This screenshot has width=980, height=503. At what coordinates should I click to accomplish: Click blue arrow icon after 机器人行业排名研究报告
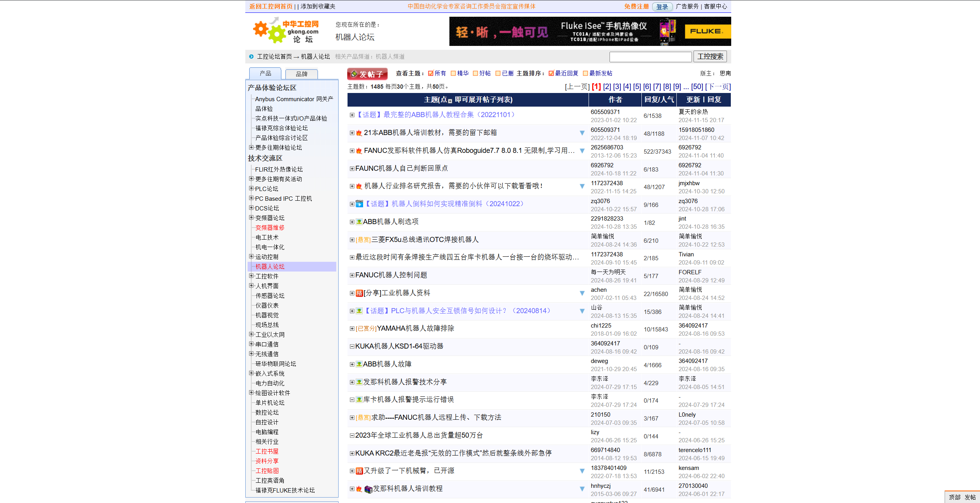tap(582, 186)
